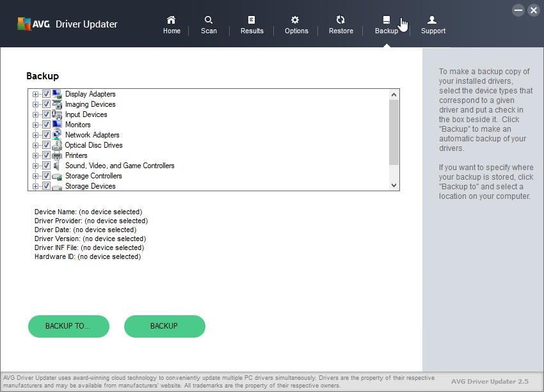Uncheck the Storage Devices checkbox
The image size is (544, 392).
click(46, 186)
